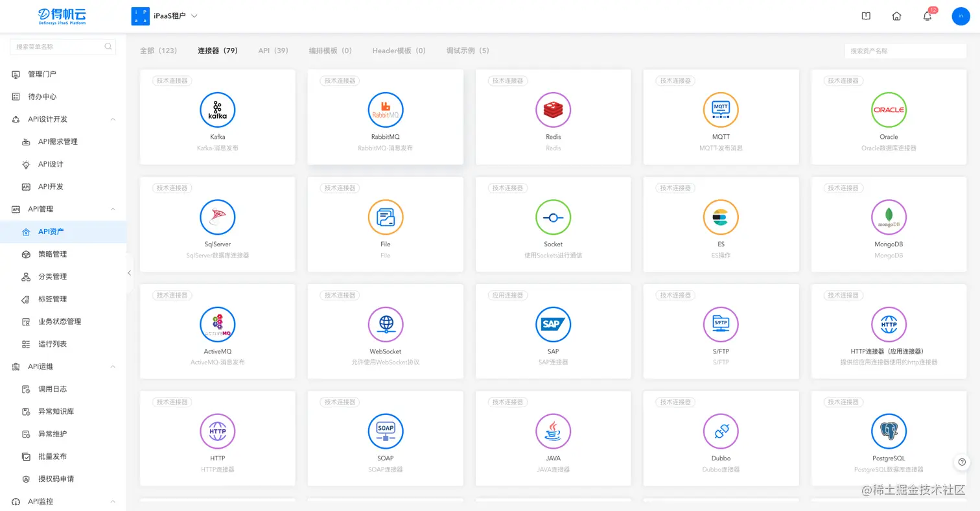This screenshot has width=980, height=511.
Task: Collapse the sidebar with the arrow handle
Action: [x=130, y=273]
